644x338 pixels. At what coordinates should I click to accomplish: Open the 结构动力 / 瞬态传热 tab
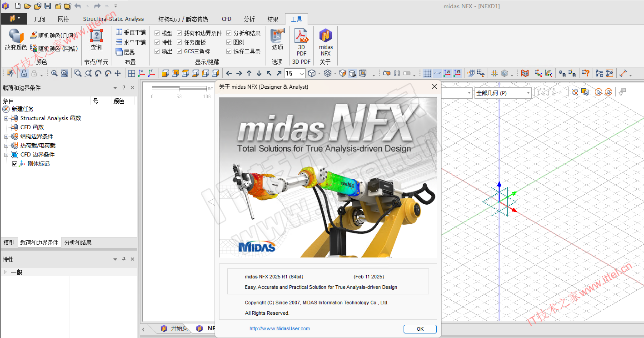(x=183, y=19)
